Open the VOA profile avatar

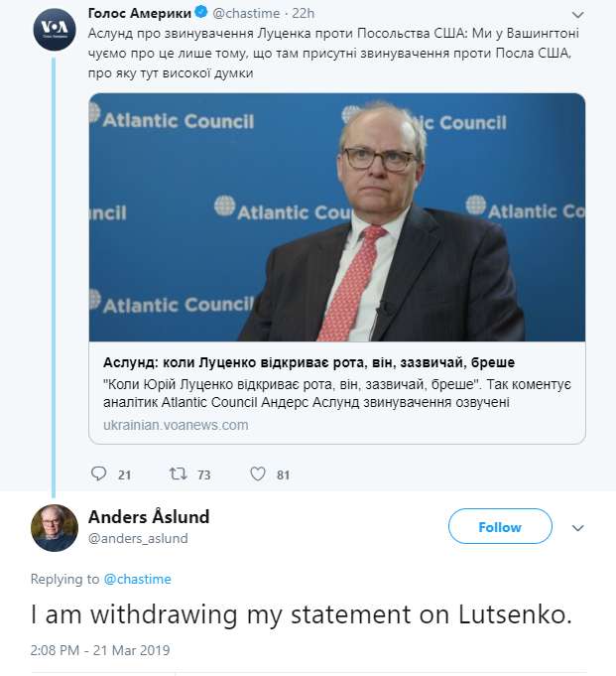click(55, 29)
